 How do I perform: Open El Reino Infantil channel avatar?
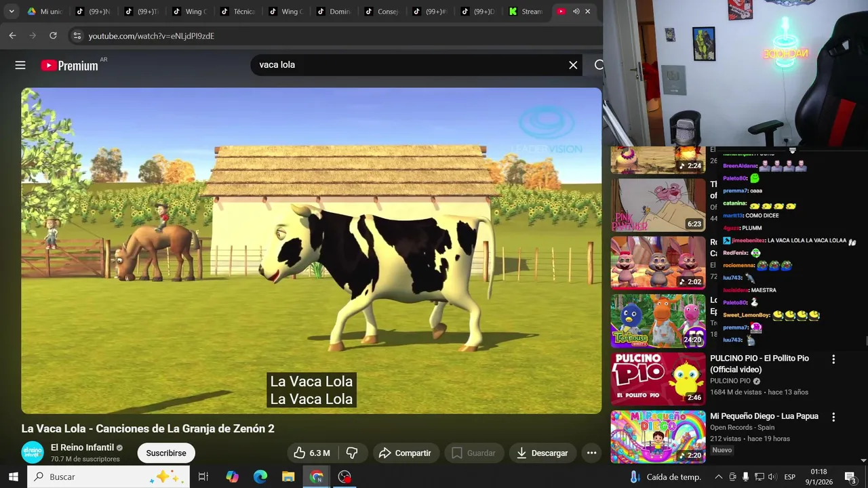pos(33,453)
